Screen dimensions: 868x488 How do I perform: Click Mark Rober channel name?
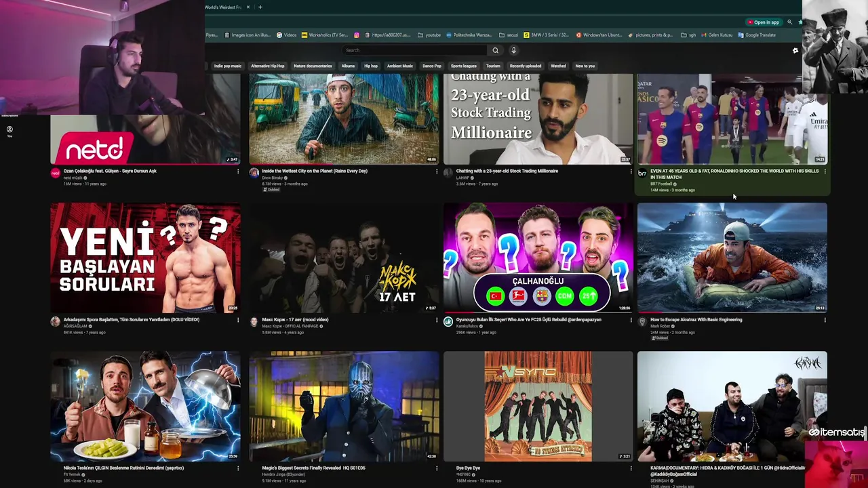point(660,326)
